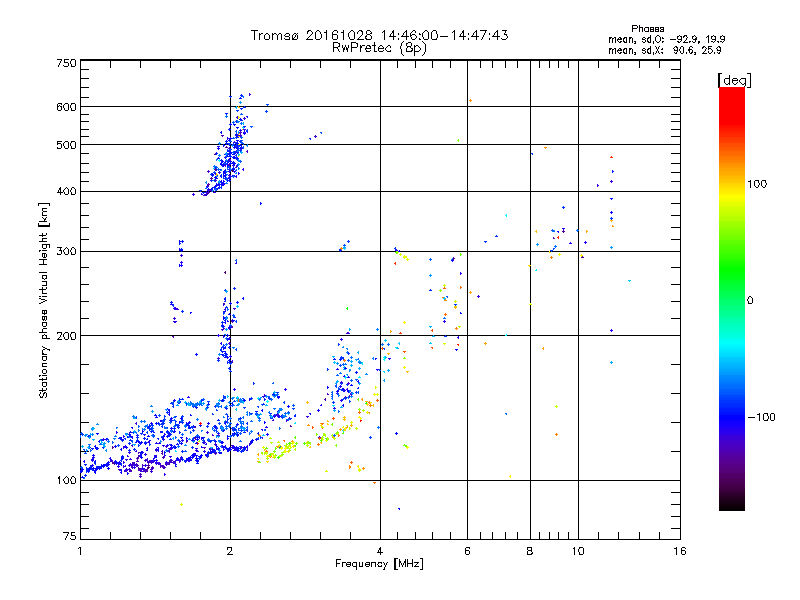This screenshot has width=800, height=600.
Task: Click the 'Phases' header text
Action: click(x=647, y=29)
